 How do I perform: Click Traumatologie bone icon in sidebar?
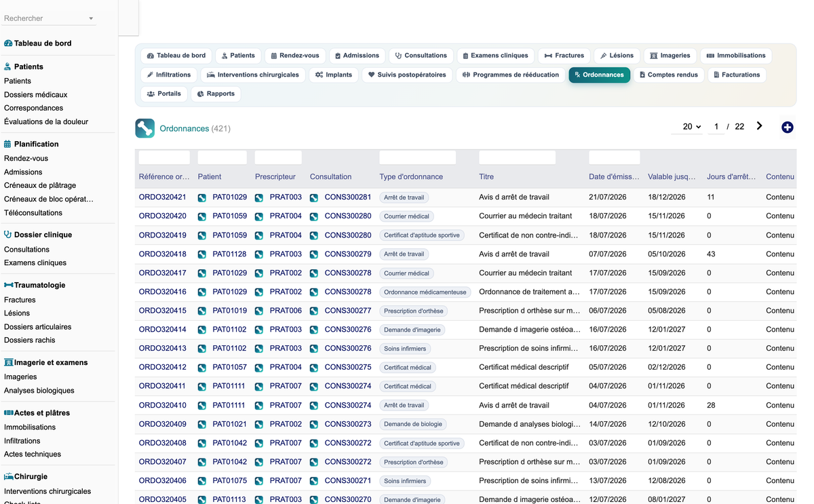pyautogui.click(x=9, y=285)
